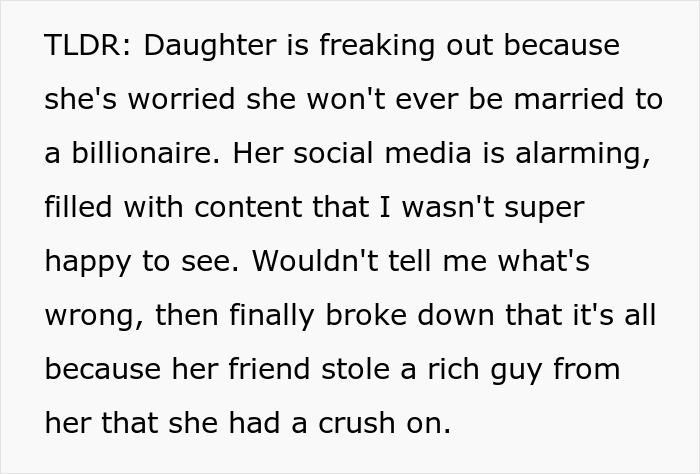
Task: Click the word "happy"
Action: [x=88, y=263]
